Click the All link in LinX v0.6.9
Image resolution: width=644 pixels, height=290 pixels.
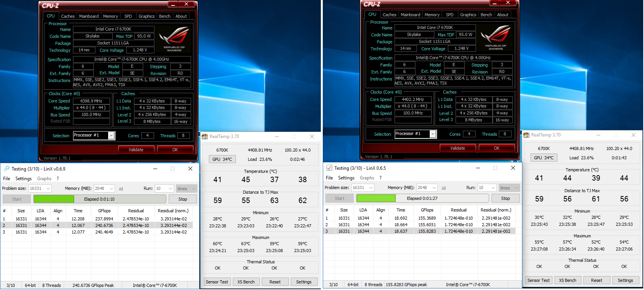(x=121, y=189)
